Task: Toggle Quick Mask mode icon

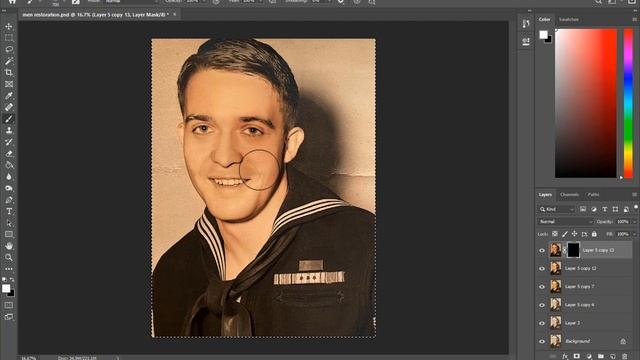Action: (9, 305)
